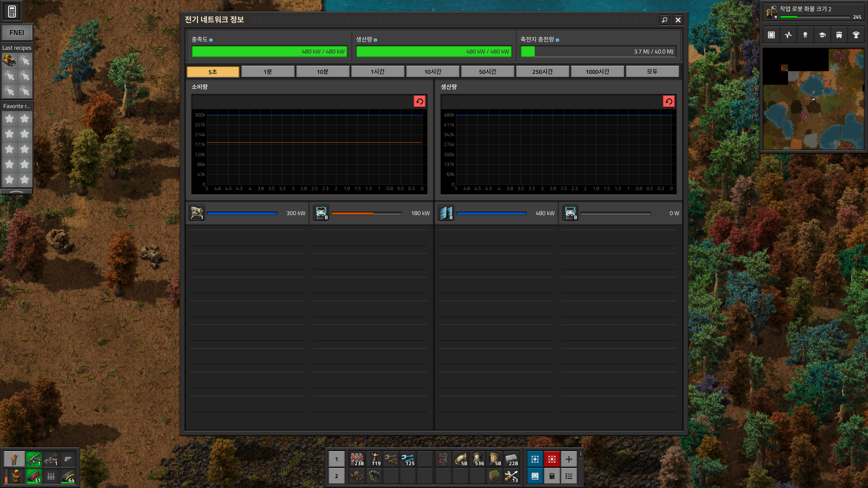This screenshot has width=868, height=488.
Task: Reset the 생산량 production graph filter
Action: (x=669, y=101)
